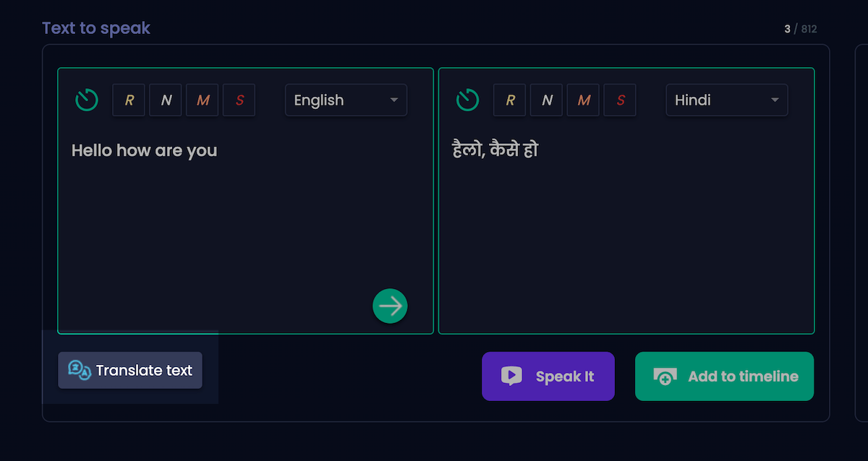The image size is (868, 461).
Task: Click the timer icon in Hindi panel
Action: pyautogui.click(x=467, y=100)
